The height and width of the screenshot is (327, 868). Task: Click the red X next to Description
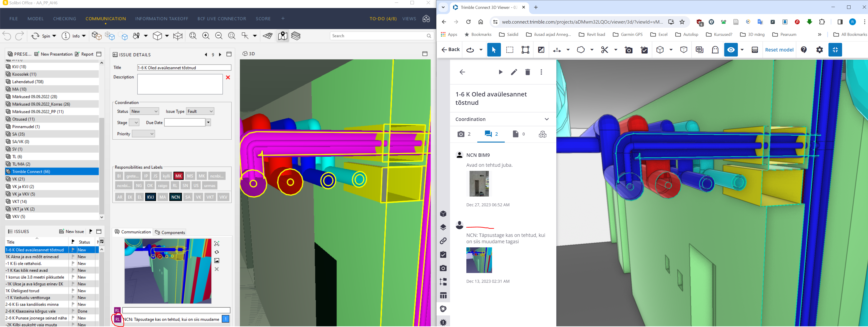click(x=228, y=77)
